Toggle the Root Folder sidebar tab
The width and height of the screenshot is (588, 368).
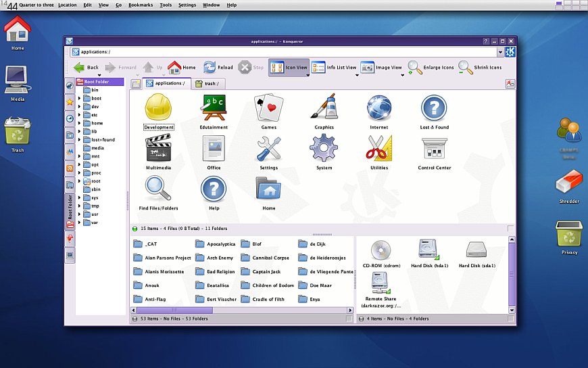tap(70, 211)
